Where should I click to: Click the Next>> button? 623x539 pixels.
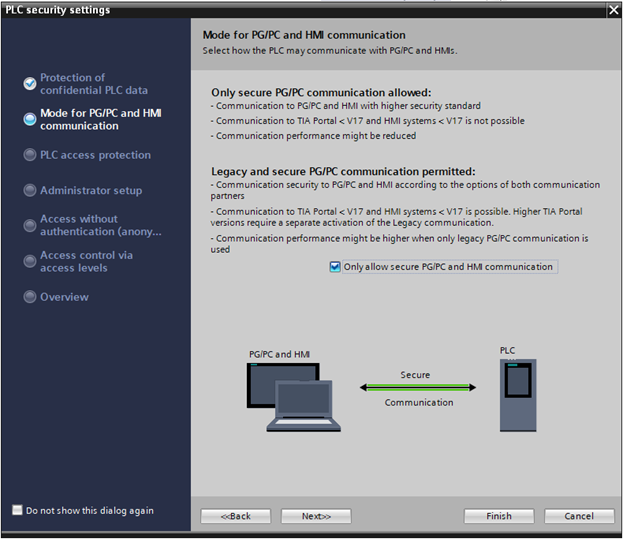click(315, 516)
